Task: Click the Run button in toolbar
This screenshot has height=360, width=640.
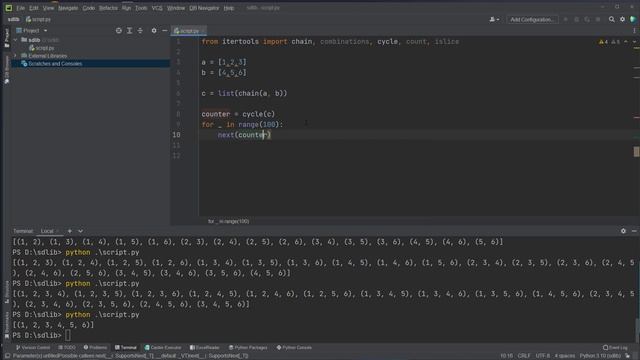Action: click(566, 19)
